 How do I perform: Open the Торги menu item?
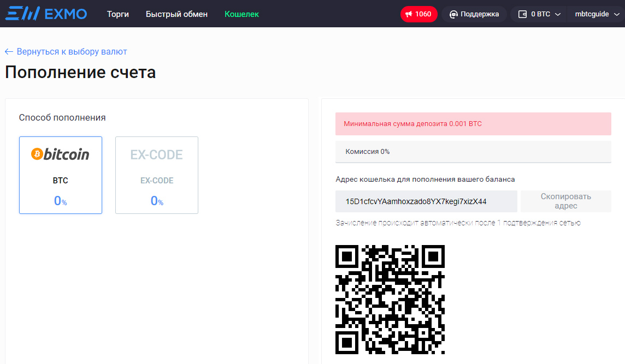[117, 14]
